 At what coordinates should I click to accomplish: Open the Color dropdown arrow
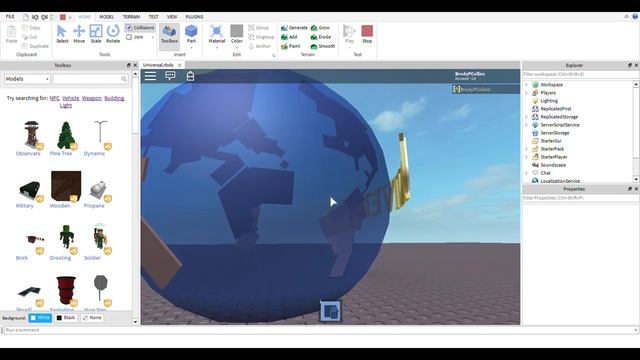point(237,48)
